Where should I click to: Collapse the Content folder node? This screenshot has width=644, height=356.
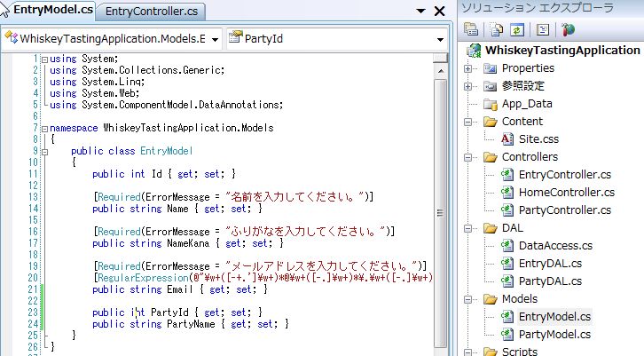pos(467,123)
